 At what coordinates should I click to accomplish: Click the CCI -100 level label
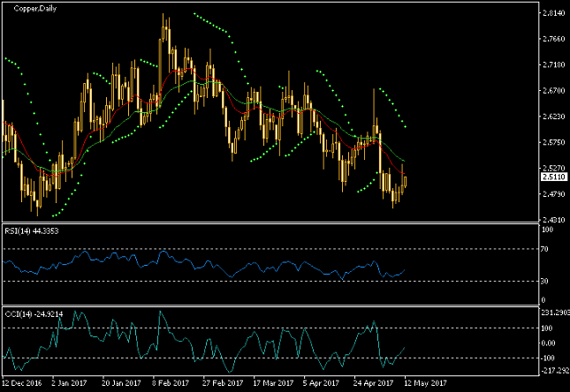[x=547, y=358]
